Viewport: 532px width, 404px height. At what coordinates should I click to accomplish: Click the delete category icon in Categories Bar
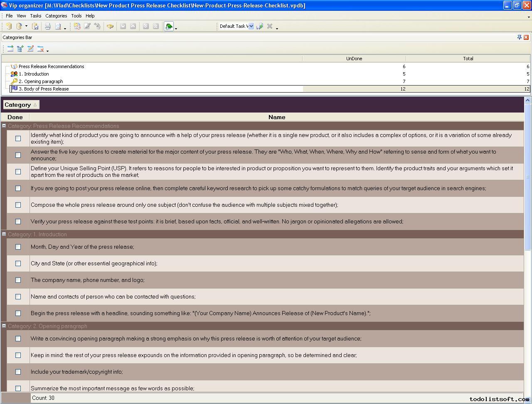coord(40,49)
